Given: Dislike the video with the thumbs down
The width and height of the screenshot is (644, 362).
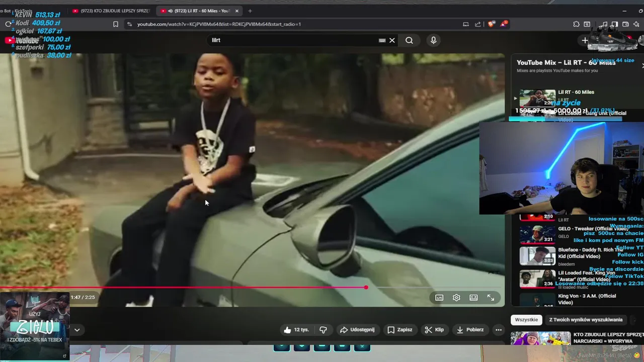Looking at the screenshot, I should [x=323, y=330].
